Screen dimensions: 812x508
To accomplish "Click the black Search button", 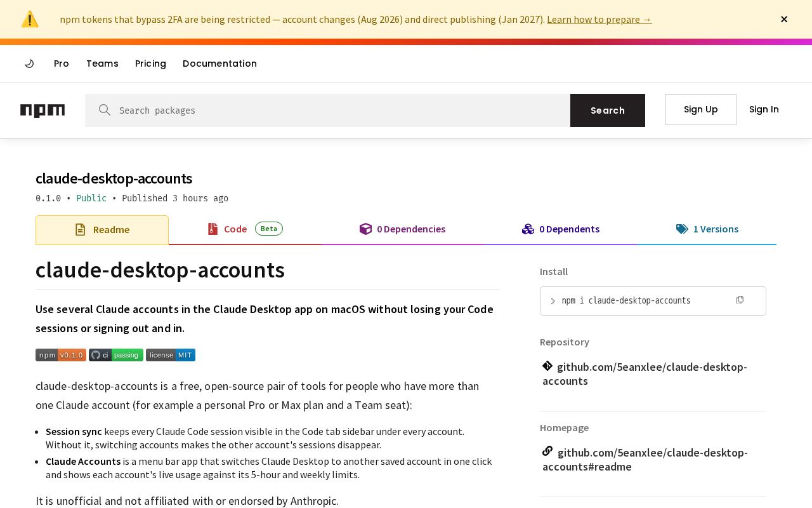I will [608, 110].
